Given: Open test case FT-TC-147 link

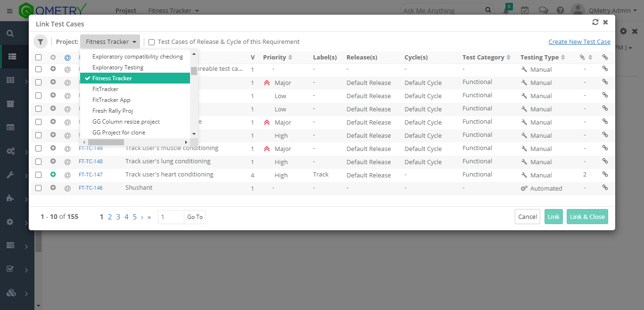Looking at the screenshot, I should click(x=91, y=175).
